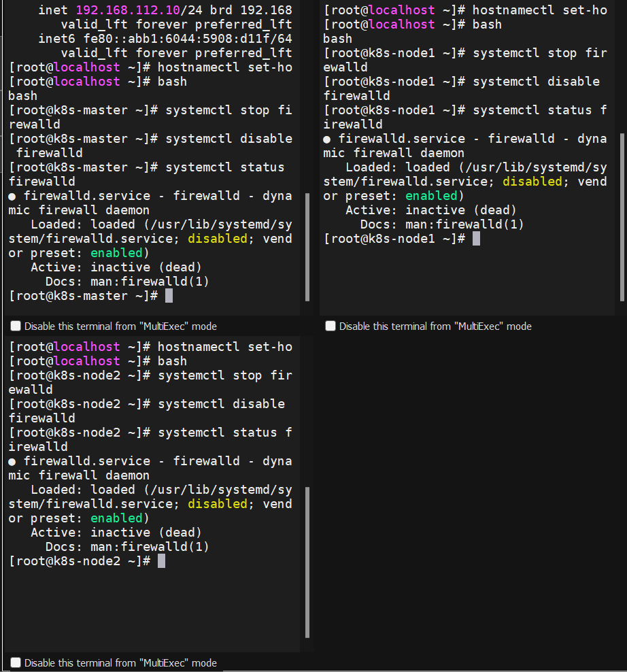Click 'firewalld.service' heading in k8s-node1 terminal
Image resolution: width=627 pixels, height=672 pixels.
(402, 139)
